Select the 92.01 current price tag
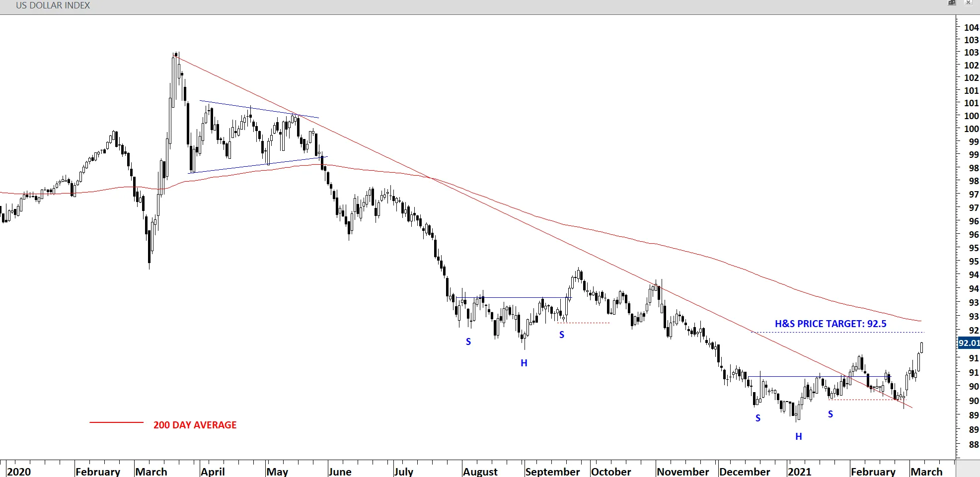 (968, 343)
